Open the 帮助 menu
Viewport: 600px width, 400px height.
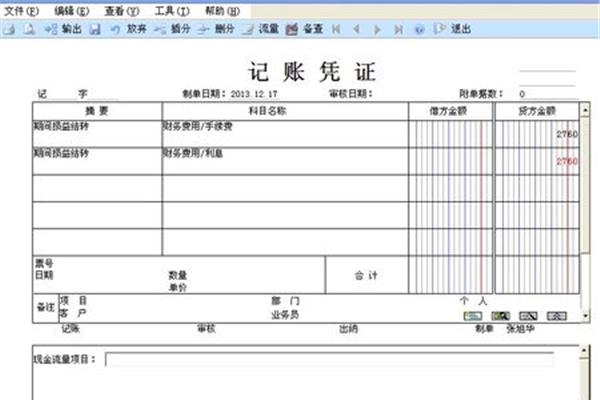click(222, 11)
